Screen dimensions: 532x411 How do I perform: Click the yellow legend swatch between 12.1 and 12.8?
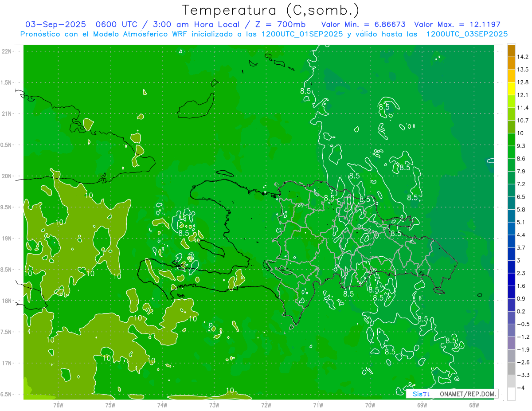click(511, 89)
